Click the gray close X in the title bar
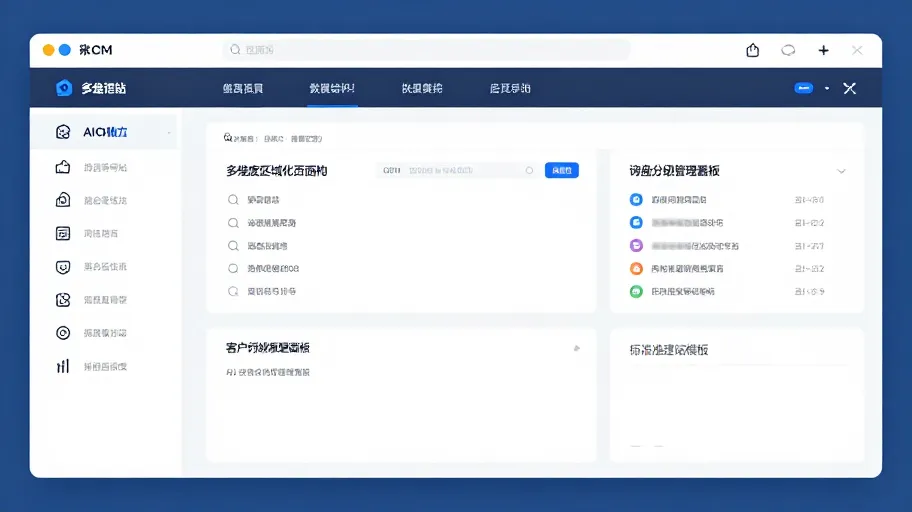The height and width of the screenshot is (512, 912). (x=857, y=50)
